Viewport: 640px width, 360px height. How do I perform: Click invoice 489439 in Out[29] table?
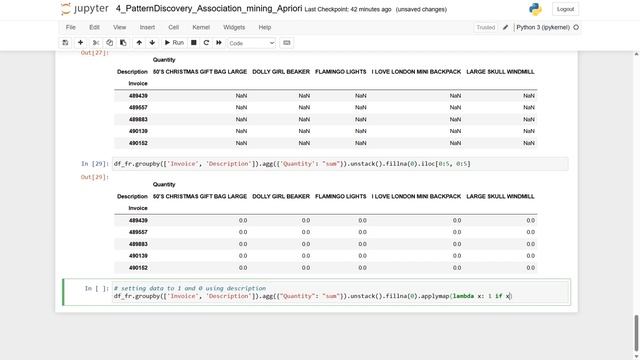coord(138,220)
